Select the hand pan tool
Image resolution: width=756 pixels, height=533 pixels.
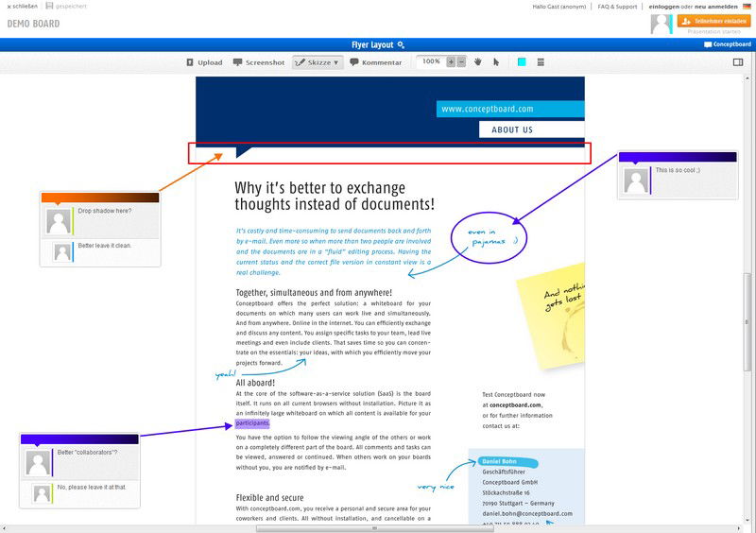coord(478,61)
